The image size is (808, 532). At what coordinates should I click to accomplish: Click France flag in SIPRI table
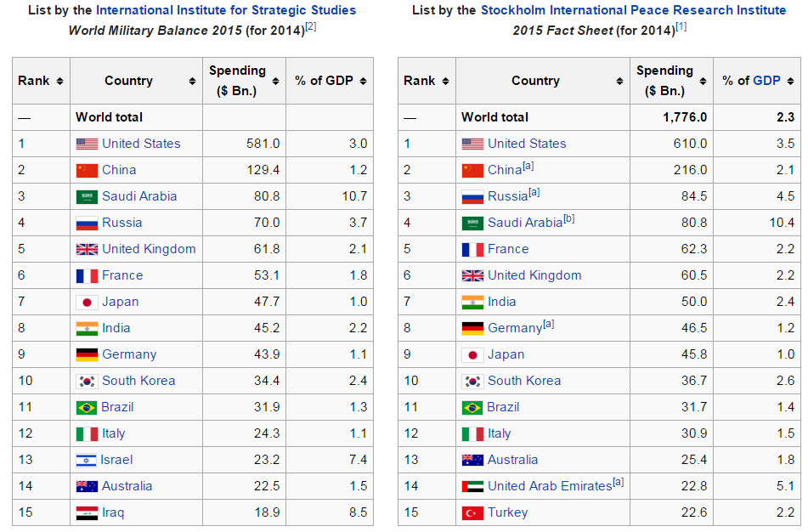(472, 250)
